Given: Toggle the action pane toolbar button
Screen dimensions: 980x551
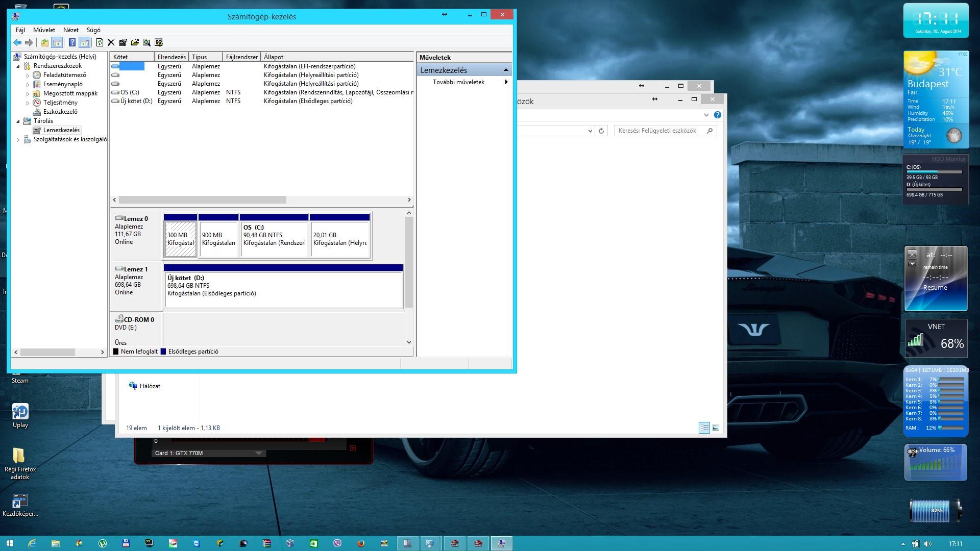Looking at the screenshot, I should click(85, 43).
